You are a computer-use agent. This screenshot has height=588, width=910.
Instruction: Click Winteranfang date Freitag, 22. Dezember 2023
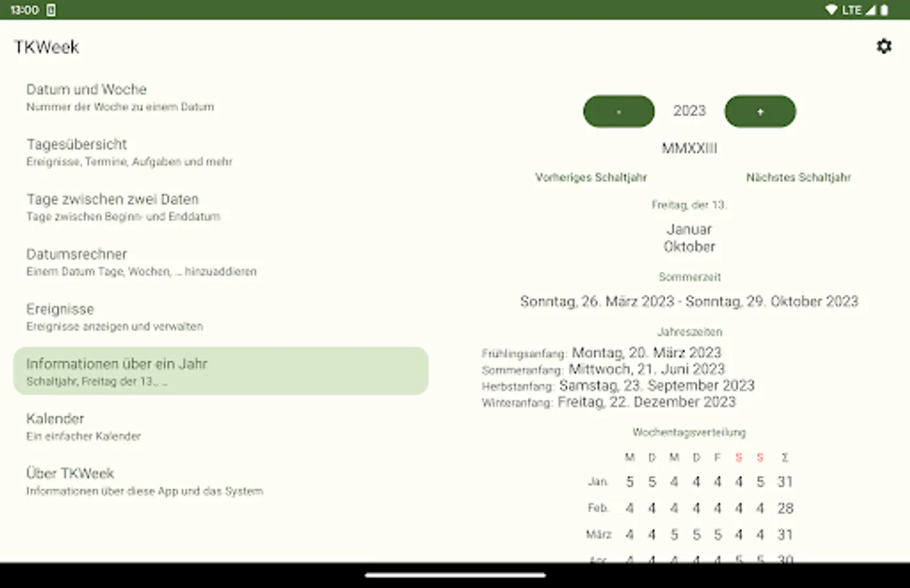tap(647, 402)
